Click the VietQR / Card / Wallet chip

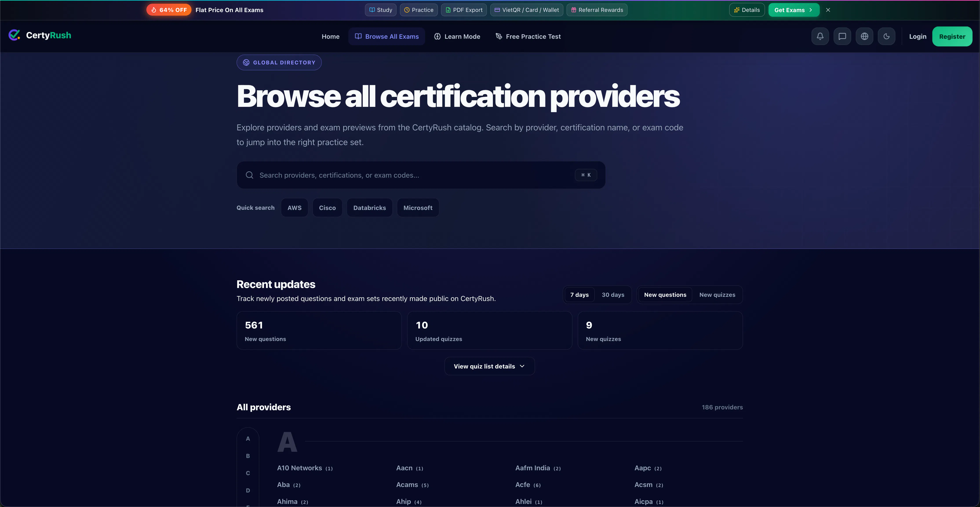click(526, 10)
